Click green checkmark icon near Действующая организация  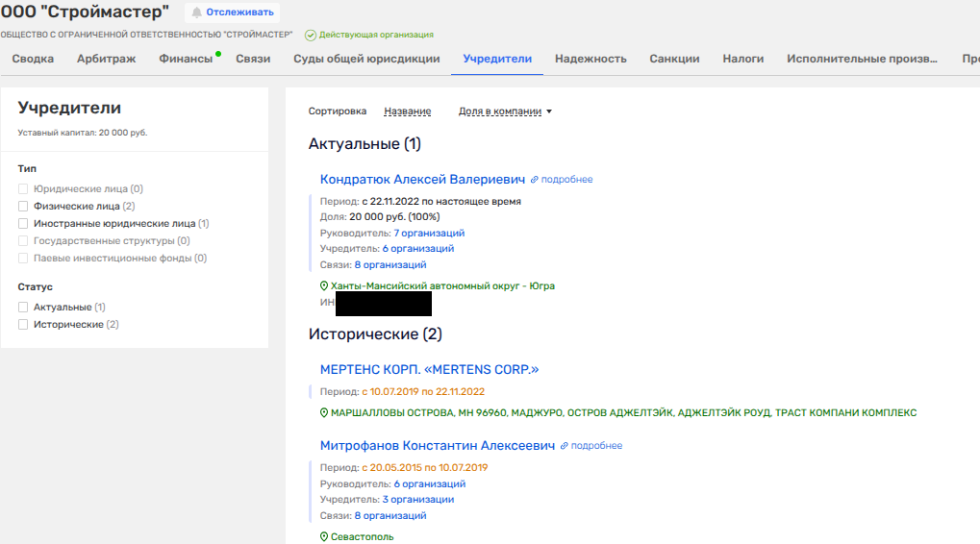311,35
